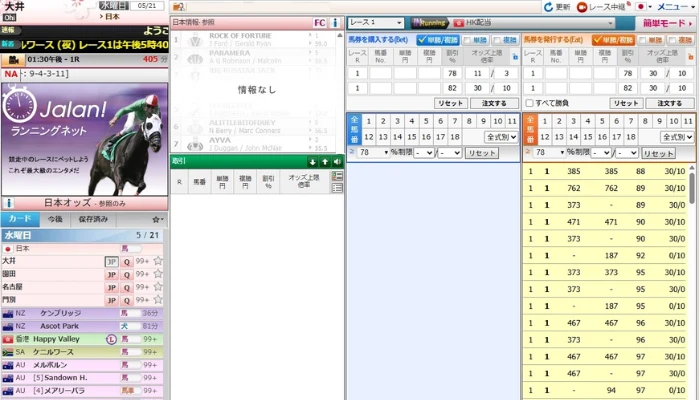Click the down arrow icon in 取引 bar

click(313, 160)
